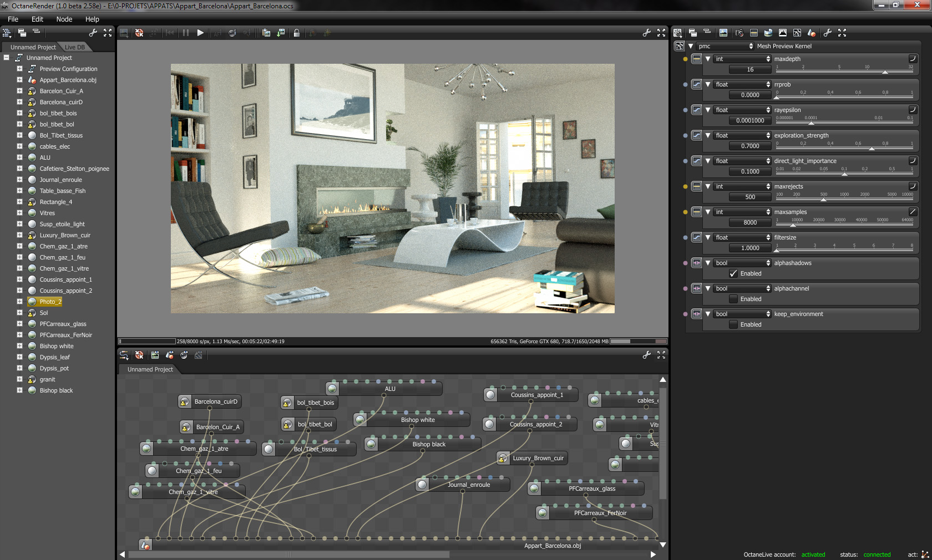This screenshot has width=932, height=560.
Task: Click the image preview icon in the node inspector toolbar
Action: coord(723,33)
